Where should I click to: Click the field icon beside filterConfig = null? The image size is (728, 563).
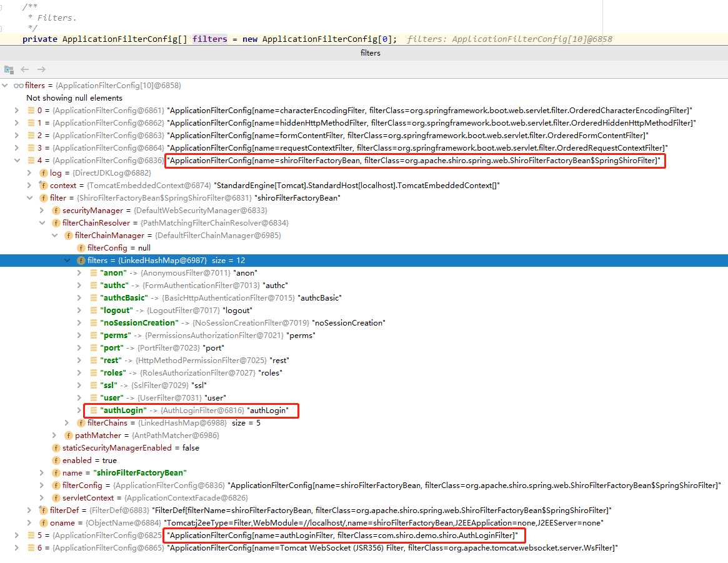tap(81, 248)
